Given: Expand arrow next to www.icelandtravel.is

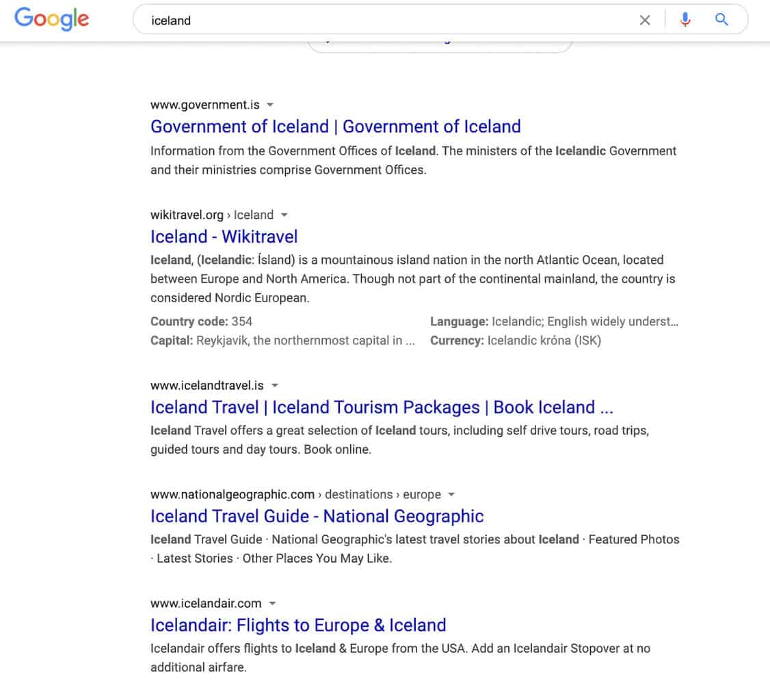Looking at the screenshot, I should 275,386.
